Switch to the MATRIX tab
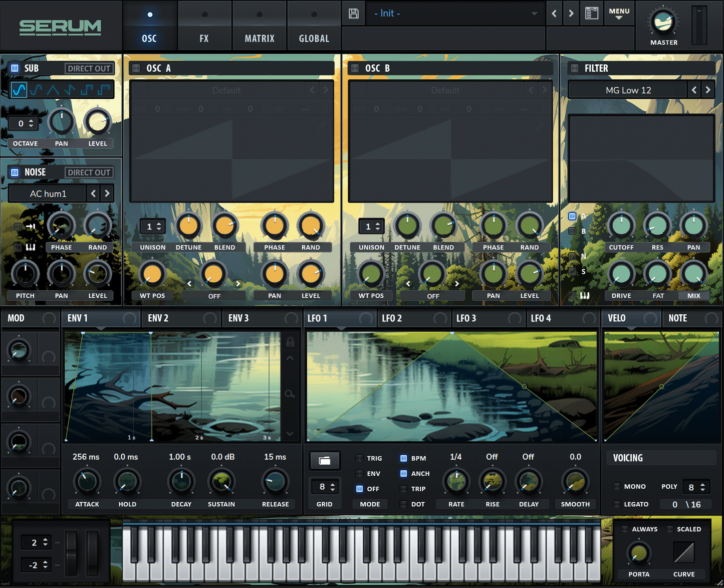This screenshot has height=588, width=724. point(260,26)
